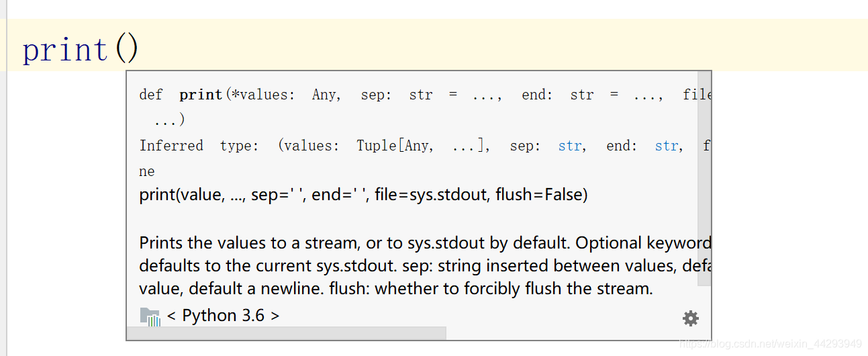The width and height of the screenshot is (868, 356).
Task: Open the blue 'str' link after 'sep:'
Action: click(x=570, y=146)
